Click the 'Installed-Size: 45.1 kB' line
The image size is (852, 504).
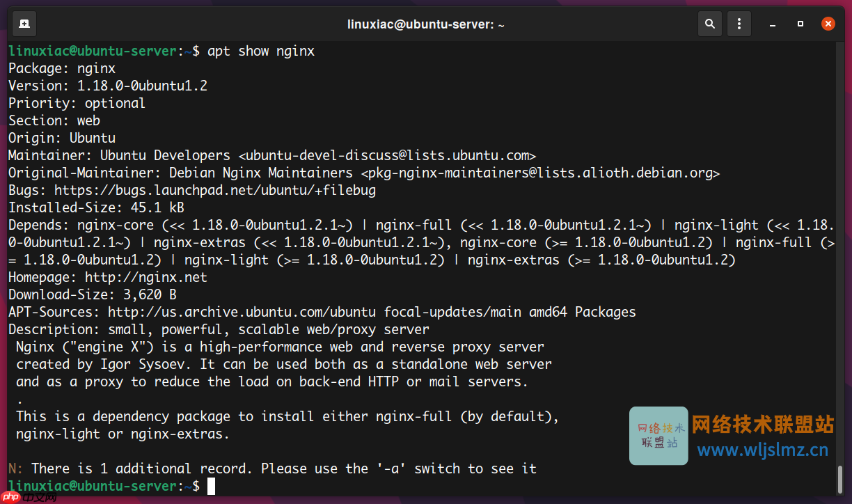pos(96,207)
